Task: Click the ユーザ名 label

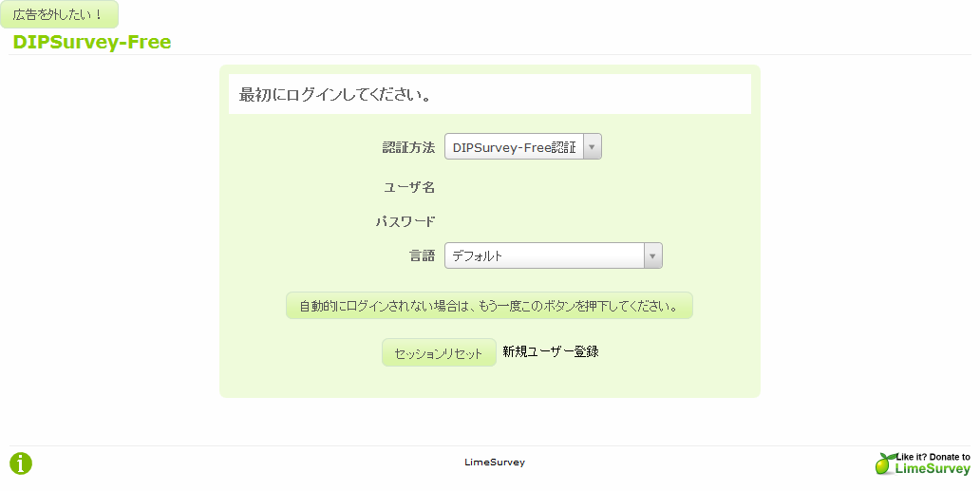Action: [409, 187]
